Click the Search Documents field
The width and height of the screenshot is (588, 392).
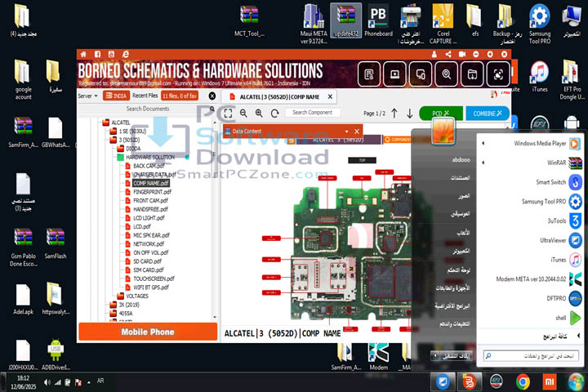click(x=148, y=109)
